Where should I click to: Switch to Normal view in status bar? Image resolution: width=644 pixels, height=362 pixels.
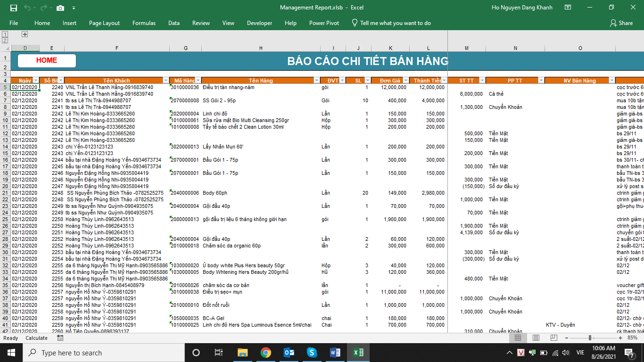(518, 338)
